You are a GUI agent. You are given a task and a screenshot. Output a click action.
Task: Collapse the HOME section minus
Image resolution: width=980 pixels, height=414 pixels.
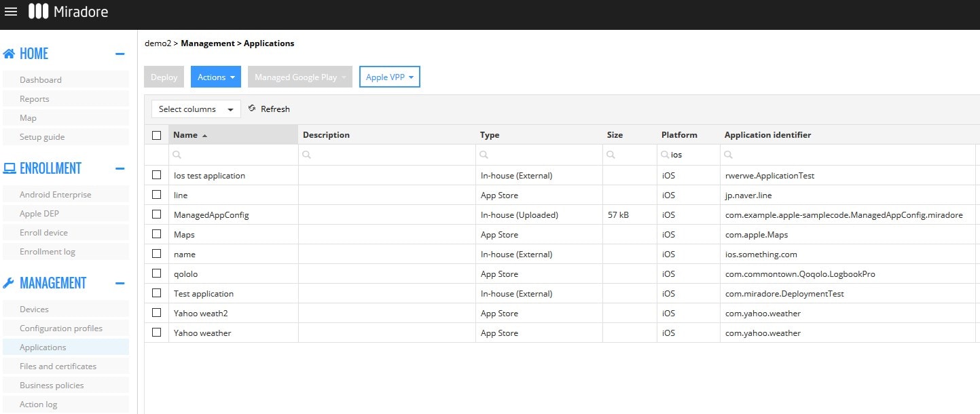pos(120,54)
